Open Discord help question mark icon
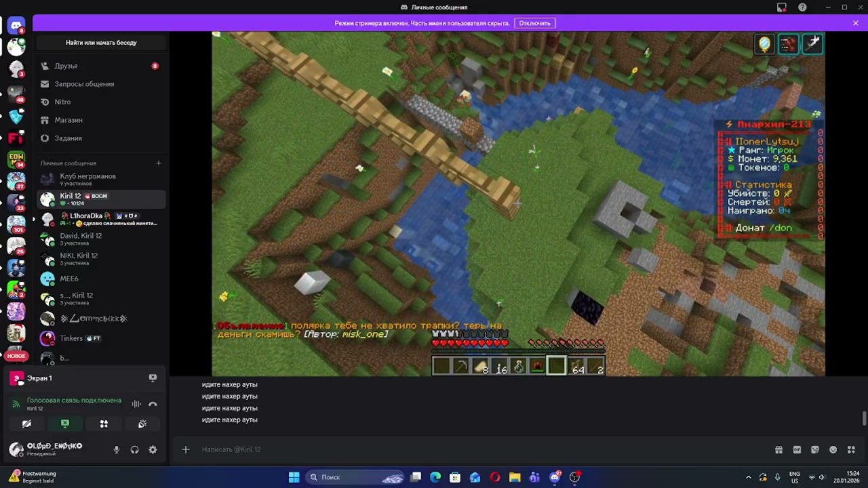 pyautogui.click(x=802, y=7)
